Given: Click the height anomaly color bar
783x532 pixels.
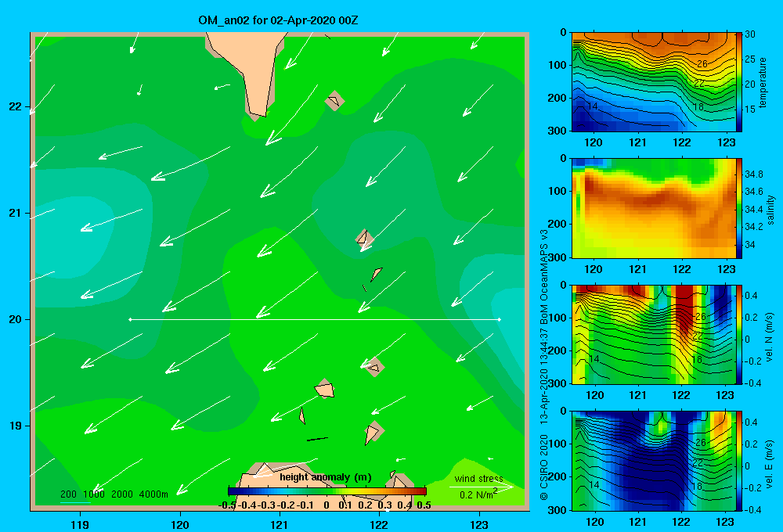Looking at the screenshot, I should 327,491.
